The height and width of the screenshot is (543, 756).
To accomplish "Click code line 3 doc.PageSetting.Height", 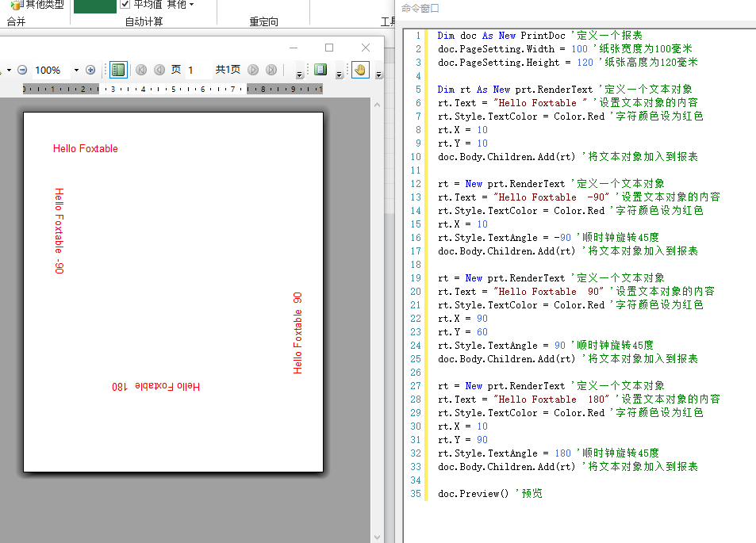I will point(567,63).
